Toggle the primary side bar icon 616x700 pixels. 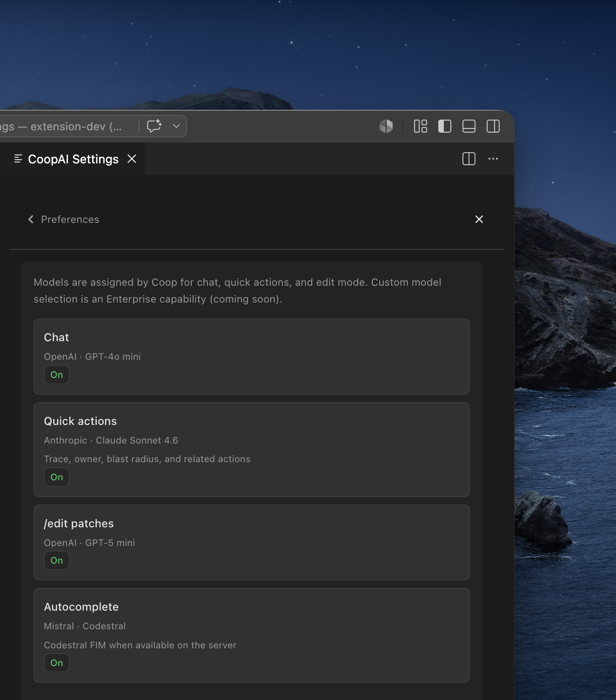click(445, 126)
